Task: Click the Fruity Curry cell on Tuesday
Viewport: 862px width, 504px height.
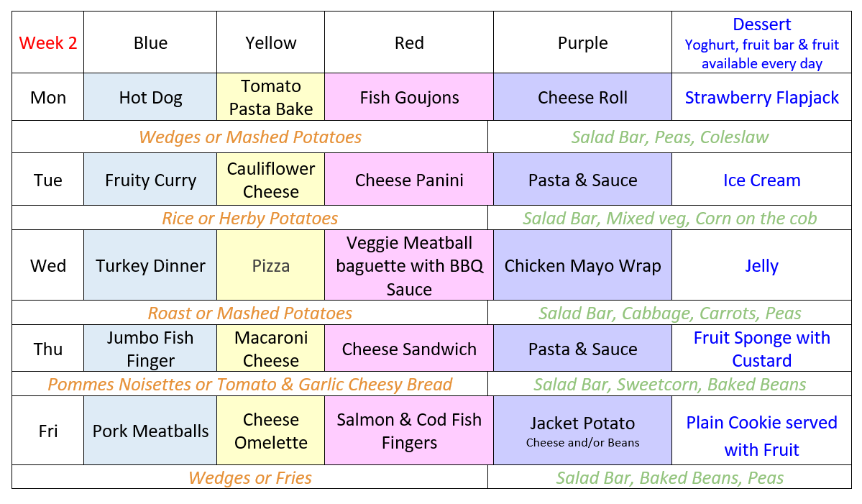Action: point(150,180)
